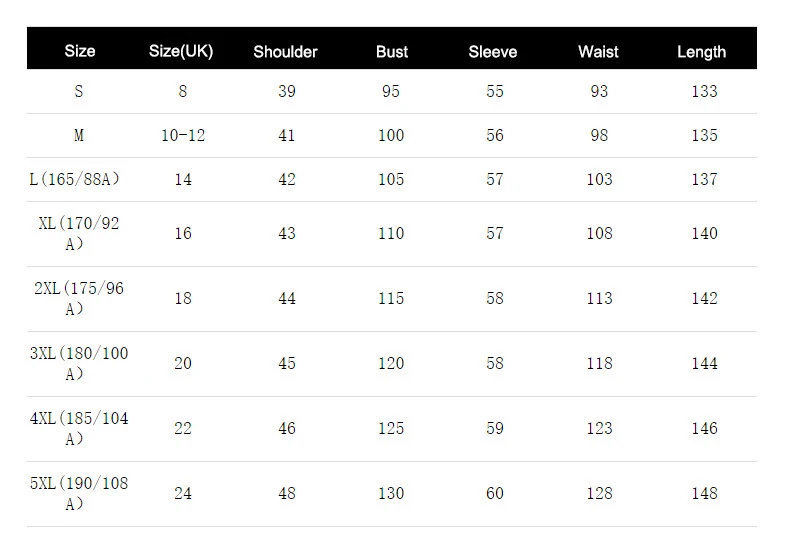Select the Length column header

pyautogui.click(x=701, y=52)
